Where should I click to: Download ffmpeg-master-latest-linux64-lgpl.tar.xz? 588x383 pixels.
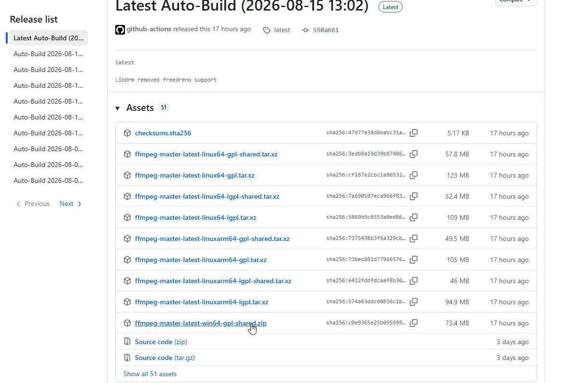(x=196, y=217)
